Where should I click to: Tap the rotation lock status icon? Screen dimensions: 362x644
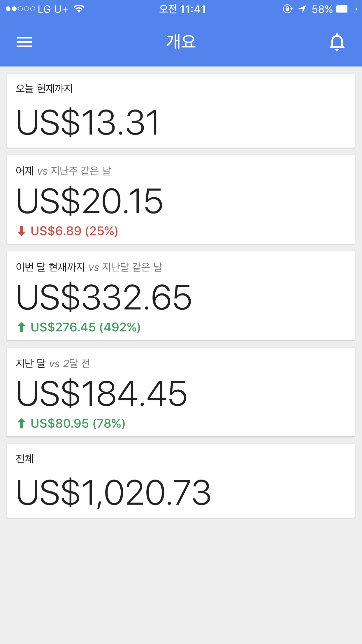click(287, 9)
